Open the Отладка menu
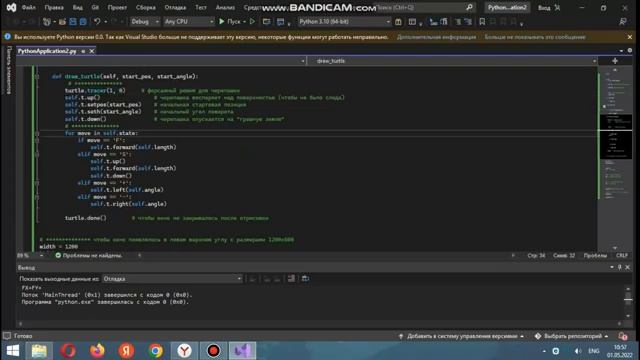Image resolution: width=640 pixels, height=360 pixels. [x=175, y=7]
